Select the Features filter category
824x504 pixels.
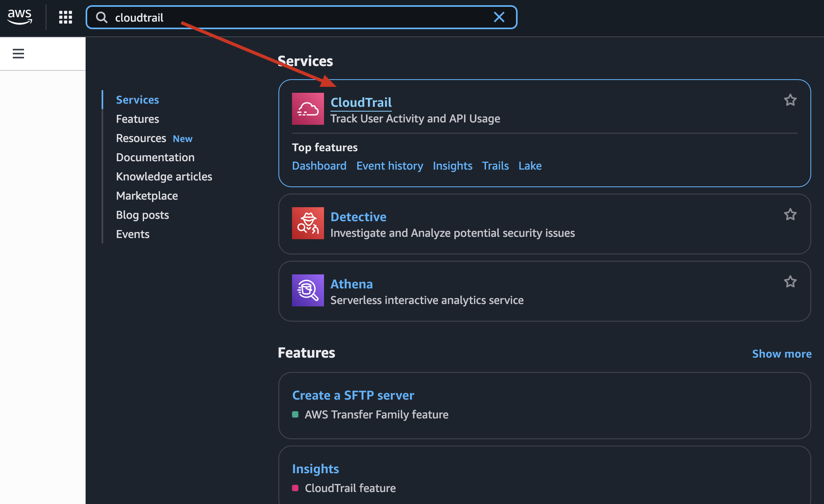pyautogui.click(x=137, y=119)
